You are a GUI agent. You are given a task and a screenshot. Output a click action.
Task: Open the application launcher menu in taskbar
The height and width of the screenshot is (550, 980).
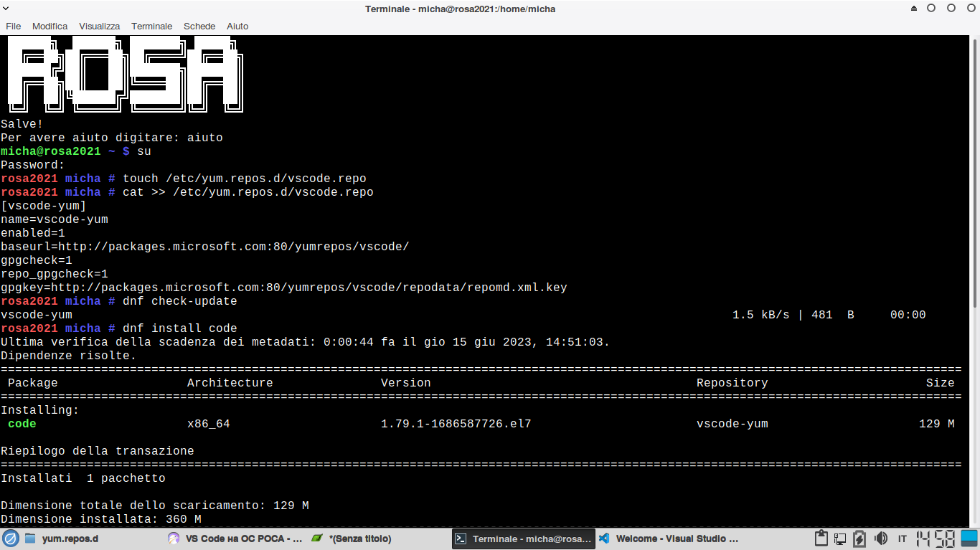[x=10, y=539]
